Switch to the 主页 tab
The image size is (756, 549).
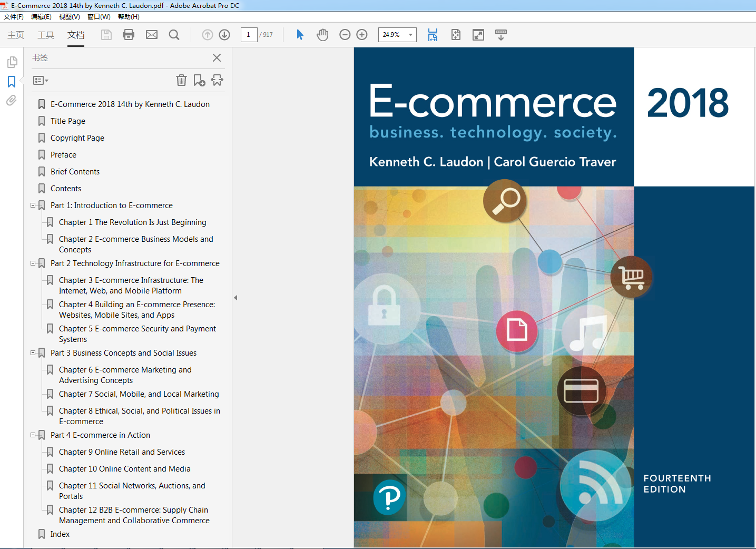(x=16, y=35)
